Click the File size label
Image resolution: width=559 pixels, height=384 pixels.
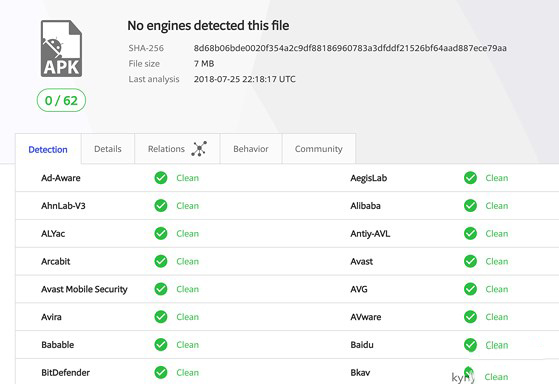pos(144,64)
